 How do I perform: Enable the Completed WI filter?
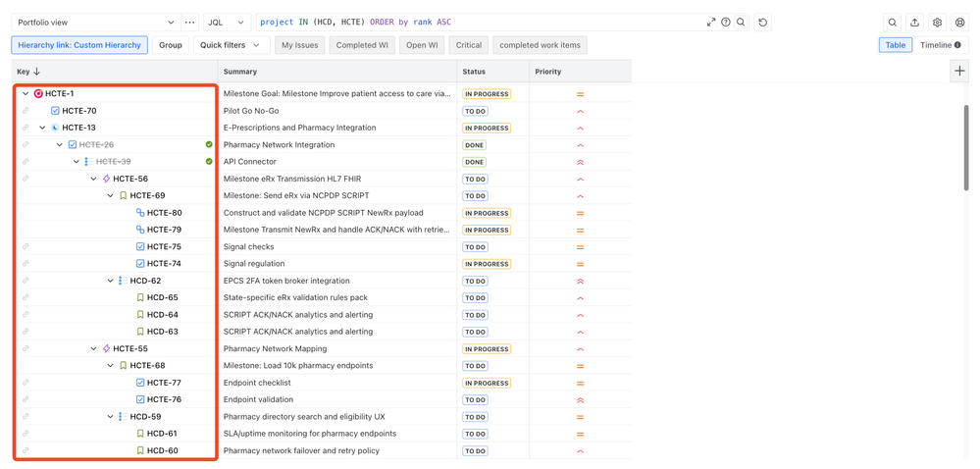pyautogui.click(x=362, y=45)
